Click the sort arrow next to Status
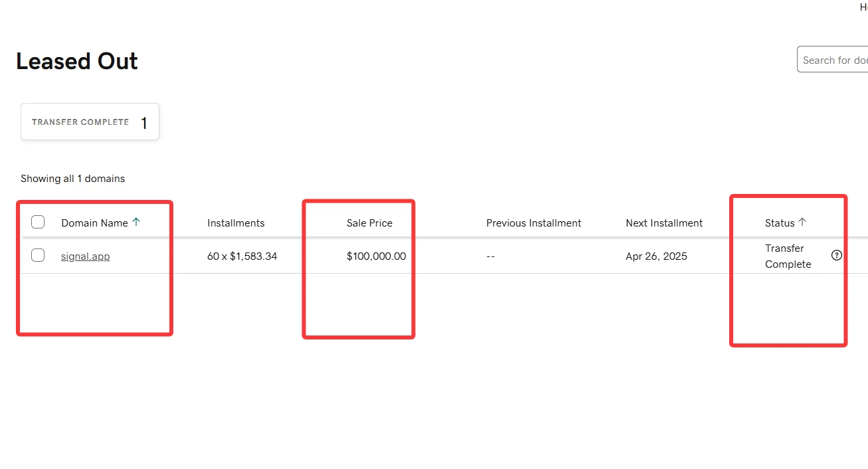The height and width of the screenshot is (469, 868). point(802,223)
